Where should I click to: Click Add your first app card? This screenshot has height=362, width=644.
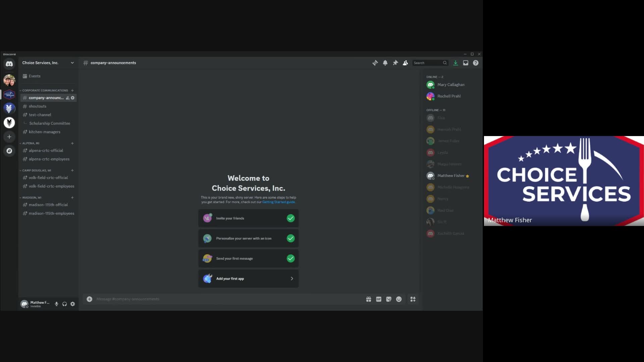249,279
